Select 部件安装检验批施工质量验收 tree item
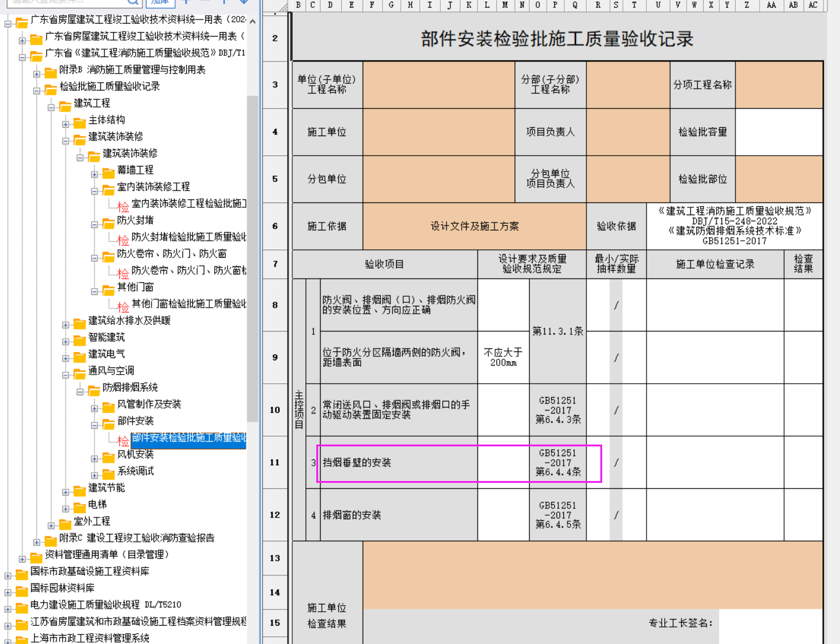This screenshot has width=840, height=644. click(189, 438)
